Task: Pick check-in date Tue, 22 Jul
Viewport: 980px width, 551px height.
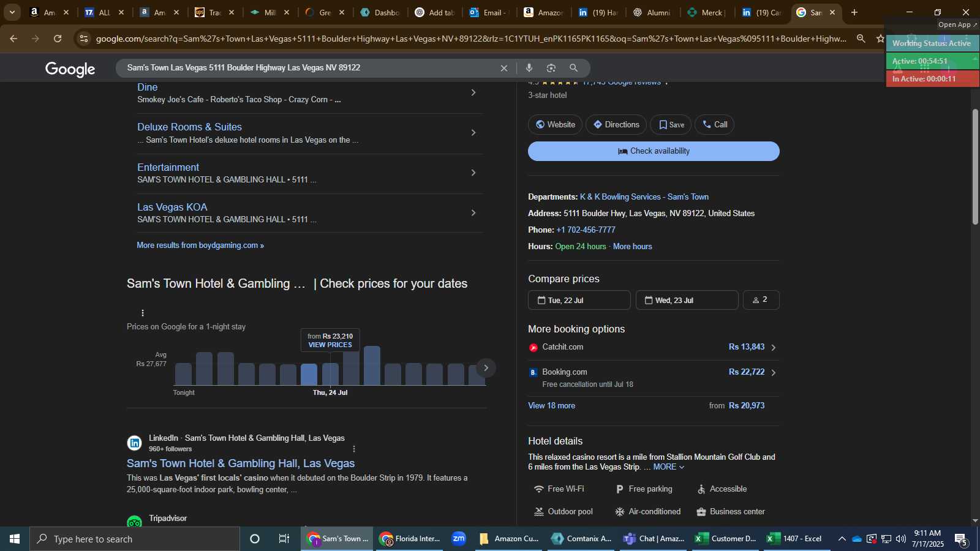Action: click(579, 300)
